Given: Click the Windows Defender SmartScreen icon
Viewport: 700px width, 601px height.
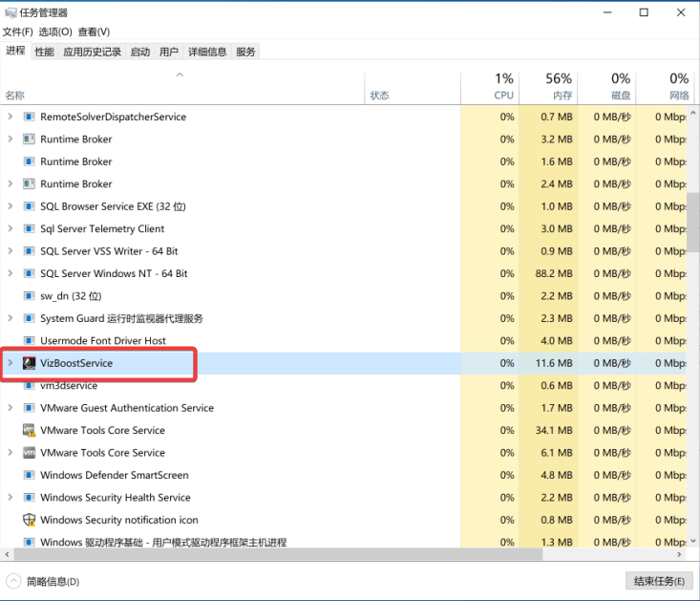Looking at the screenshot, I should pyautogui.click(x=29, y=475).
